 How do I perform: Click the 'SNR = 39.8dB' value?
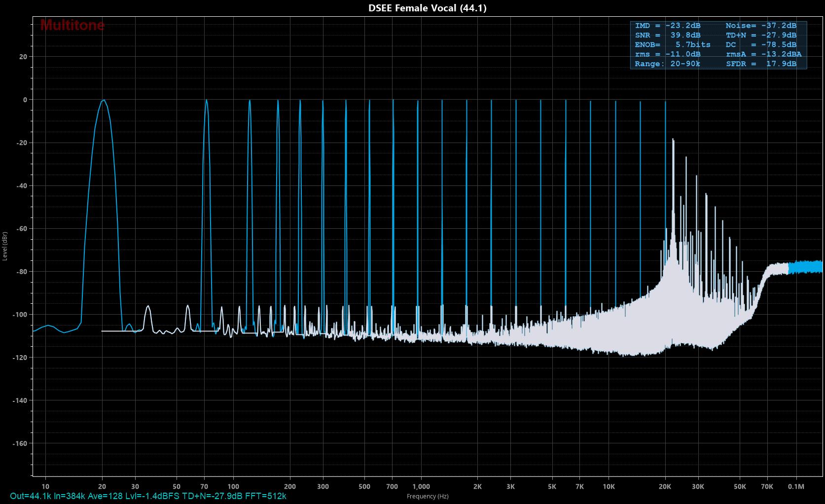(668, 35)
